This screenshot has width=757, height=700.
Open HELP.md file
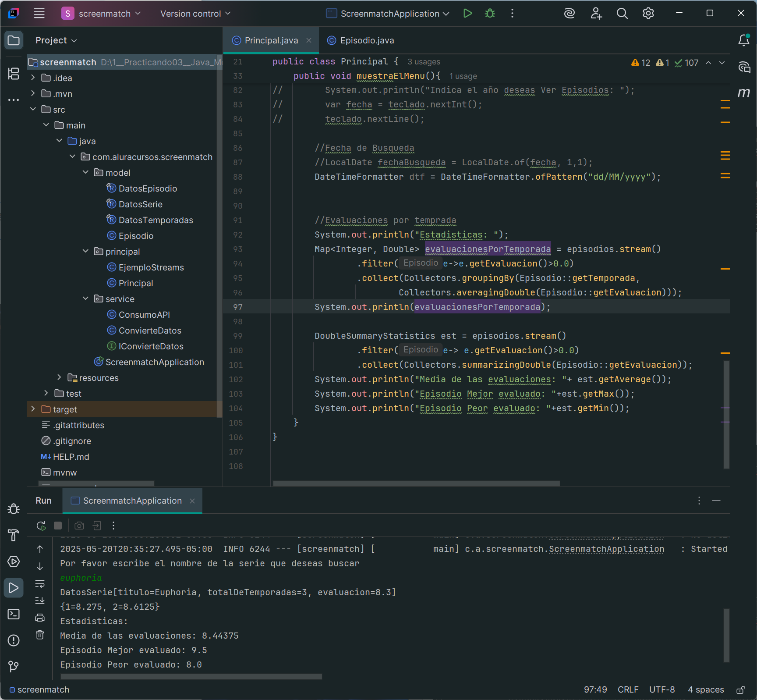point(71,457)
